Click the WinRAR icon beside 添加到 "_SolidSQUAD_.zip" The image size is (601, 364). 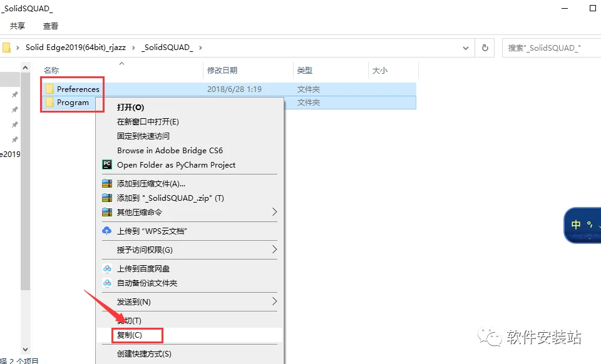(x=107, y=198)
